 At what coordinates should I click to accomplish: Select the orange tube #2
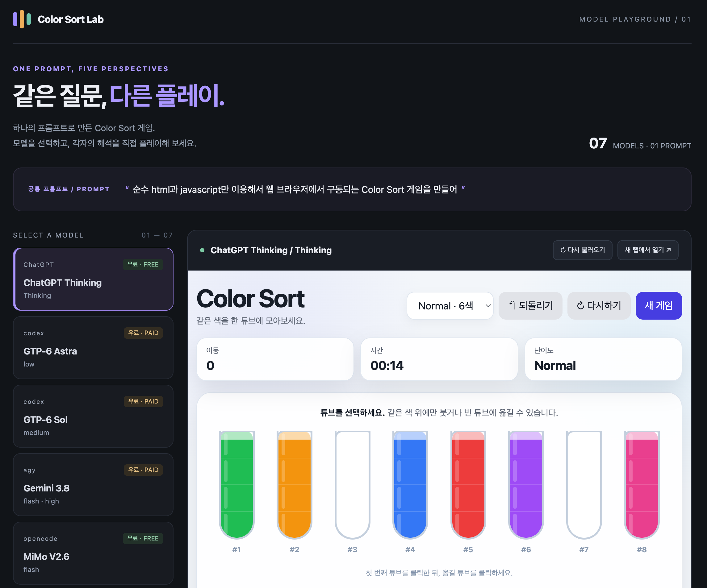pyautogui.click(x=295, y=485)
